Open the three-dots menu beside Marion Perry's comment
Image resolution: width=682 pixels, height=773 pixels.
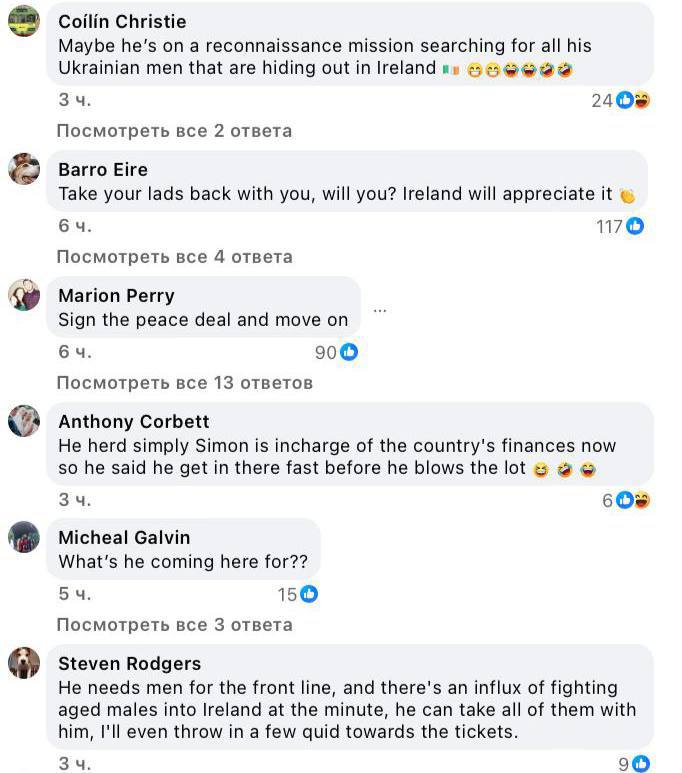[x=380, y=310]
